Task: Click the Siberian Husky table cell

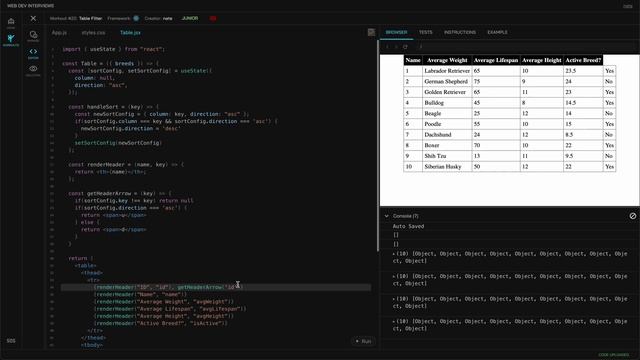Action: point(447,166)
